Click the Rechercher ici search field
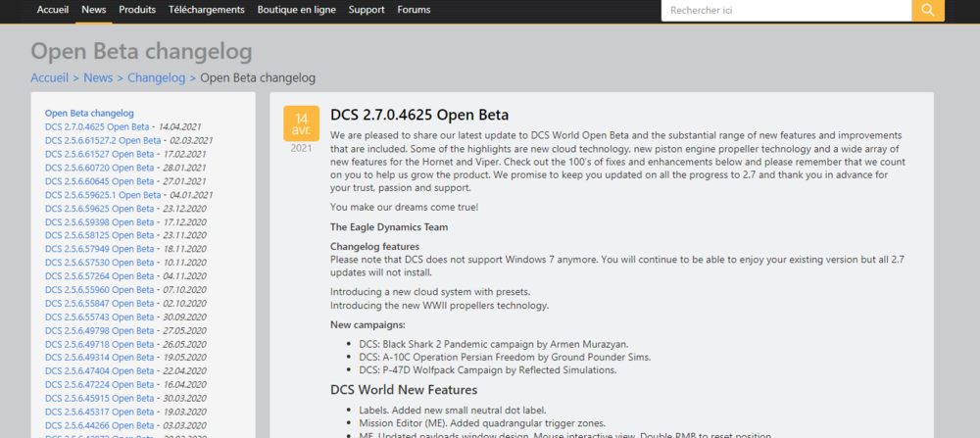 pyautogui.click(x=786, y=11)
